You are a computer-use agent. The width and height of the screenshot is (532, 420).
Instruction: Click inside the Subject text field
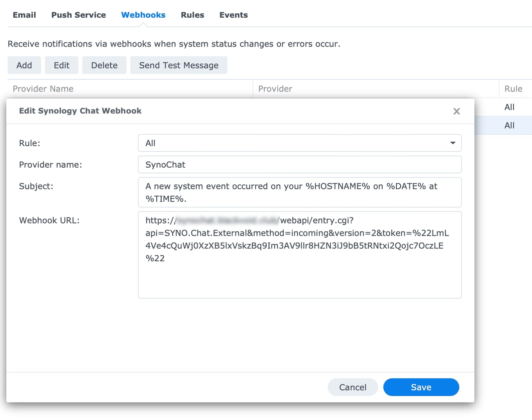(x=299, y=192)
